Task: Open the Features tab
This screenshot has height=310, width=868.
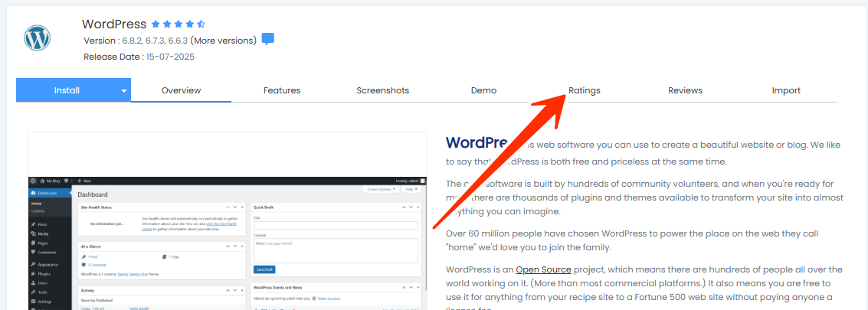Action: coord(282,90)
